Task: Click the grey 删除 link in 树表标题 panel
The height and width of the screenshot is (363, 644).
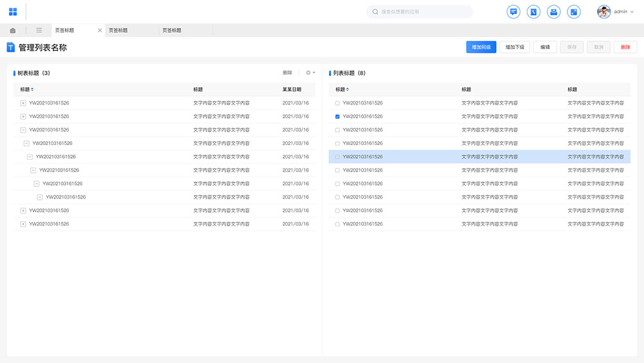Action: point(287,73)
